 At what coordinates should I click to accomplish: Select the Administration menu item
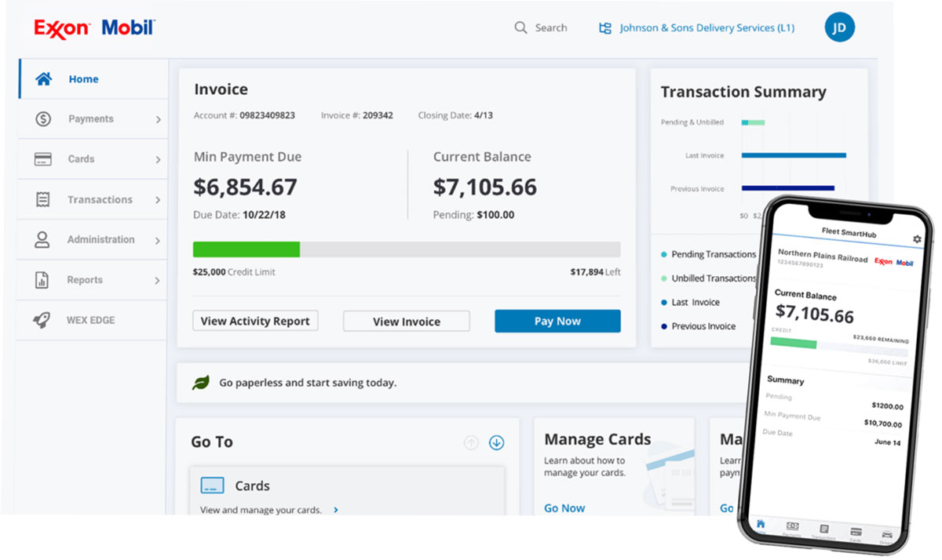click(100, 240)
